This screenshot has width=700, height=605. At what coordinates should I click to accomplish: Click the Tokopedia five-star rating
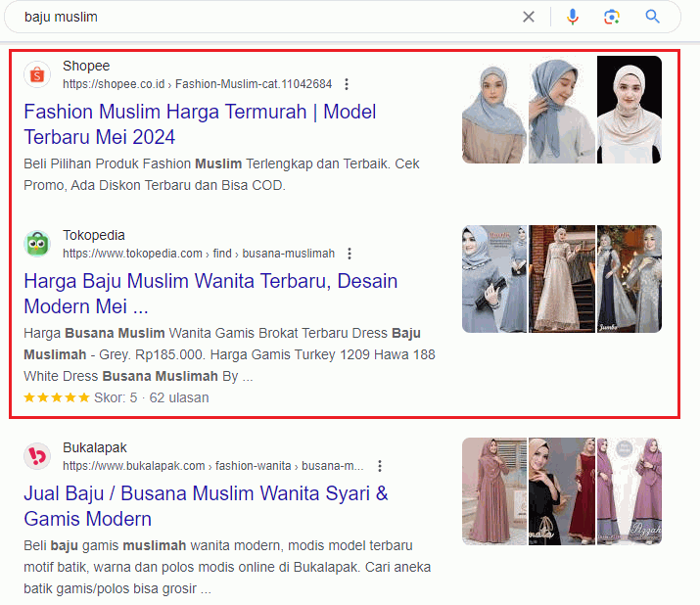click(x=57, y=397)
